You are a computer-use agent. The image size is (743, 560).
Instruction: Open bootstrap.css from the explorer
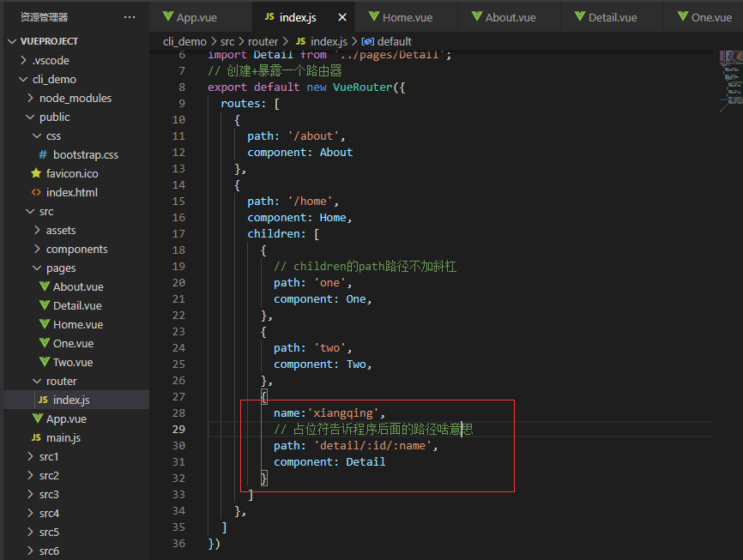coord(86,155)
